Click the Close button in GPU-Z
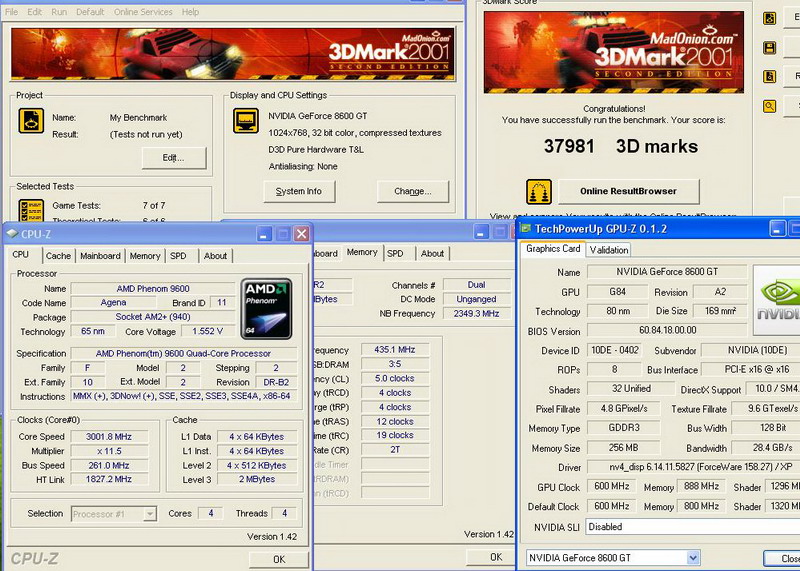Screen dimensions: 800x571 click(783, 558)
